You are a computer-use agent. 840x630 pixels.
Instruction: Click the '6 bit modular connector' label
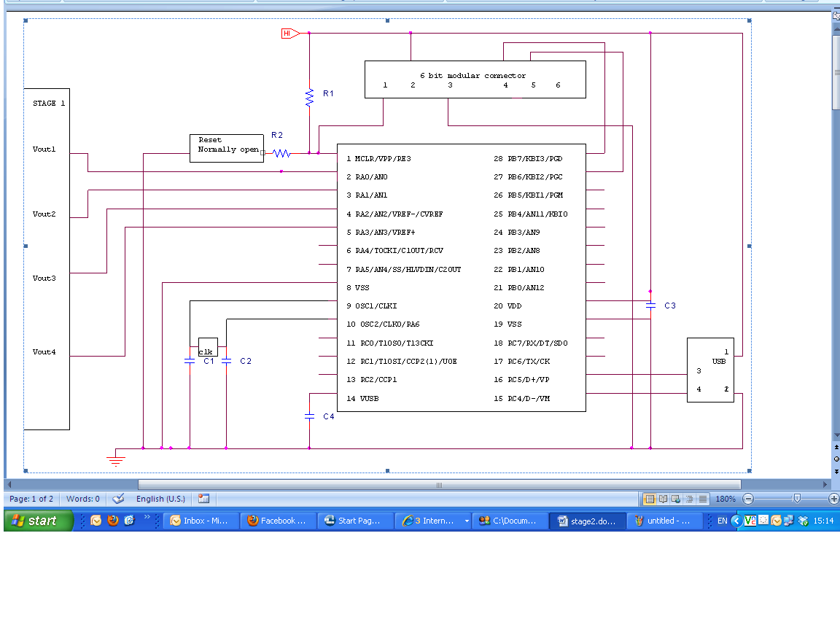coord(472,76)
